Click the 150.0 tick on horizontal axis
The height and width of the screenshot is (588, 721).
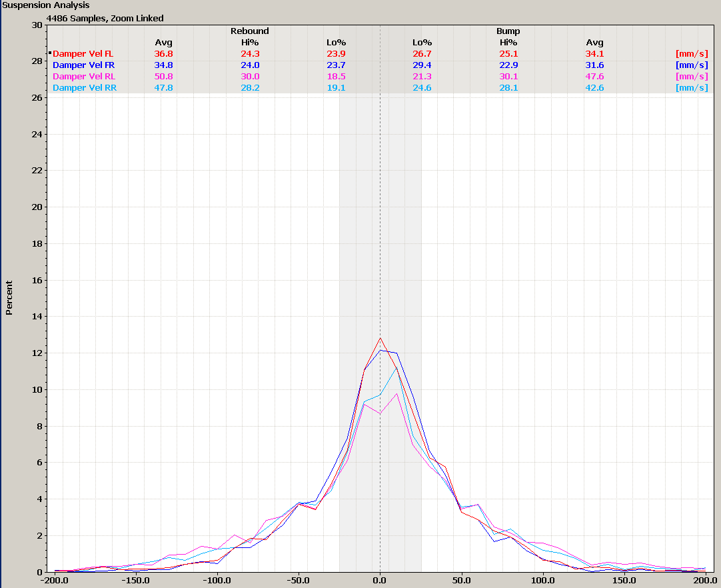click(x=624, y=581)
